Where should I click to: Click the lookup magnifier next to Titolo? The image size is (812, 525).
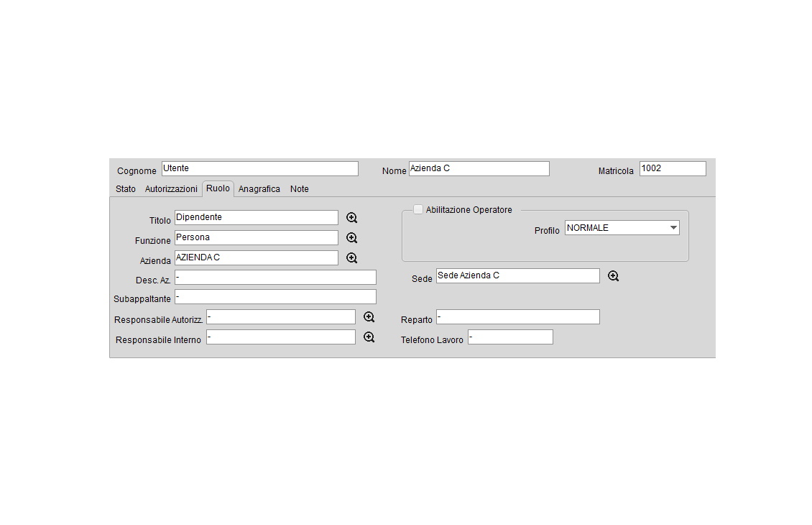tap(351, 218)
